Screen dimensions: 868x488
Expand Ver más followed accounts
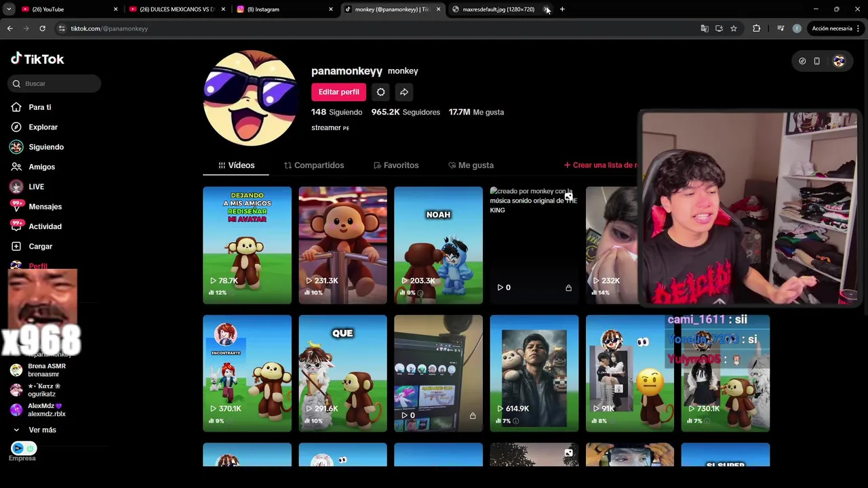point(35,430)
